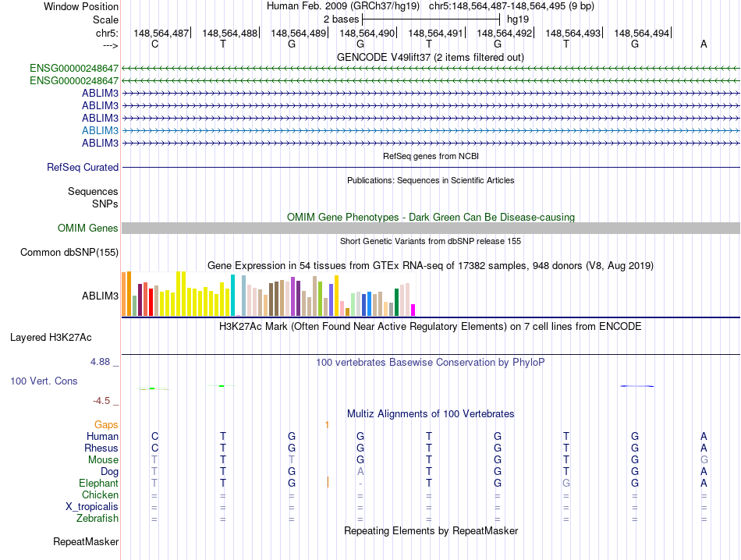Open the RefSeq Curated track label
The height and width of the screenshot is (560, 741).
[83, 167]
